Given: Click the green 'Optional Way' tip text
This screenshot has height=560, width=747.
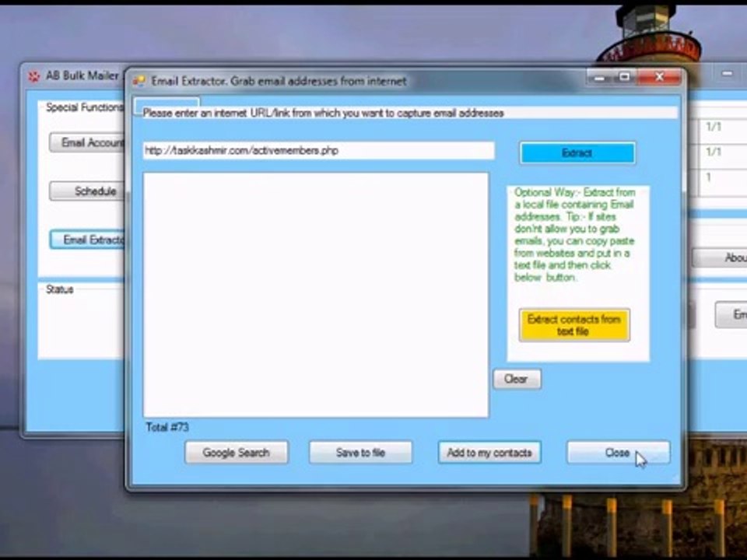Looking at the screenshot, I should tap(574, 235).
